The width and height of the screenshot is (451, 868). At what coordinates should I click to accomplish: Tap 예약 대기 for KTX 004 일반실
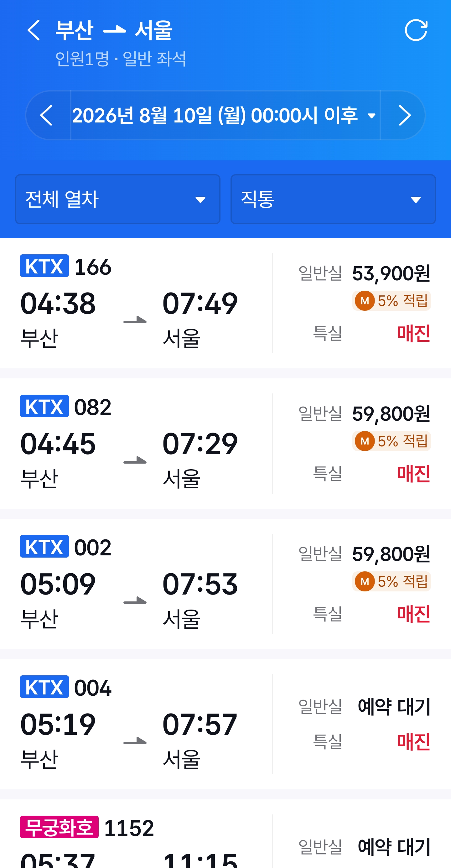tap(394, 707)
